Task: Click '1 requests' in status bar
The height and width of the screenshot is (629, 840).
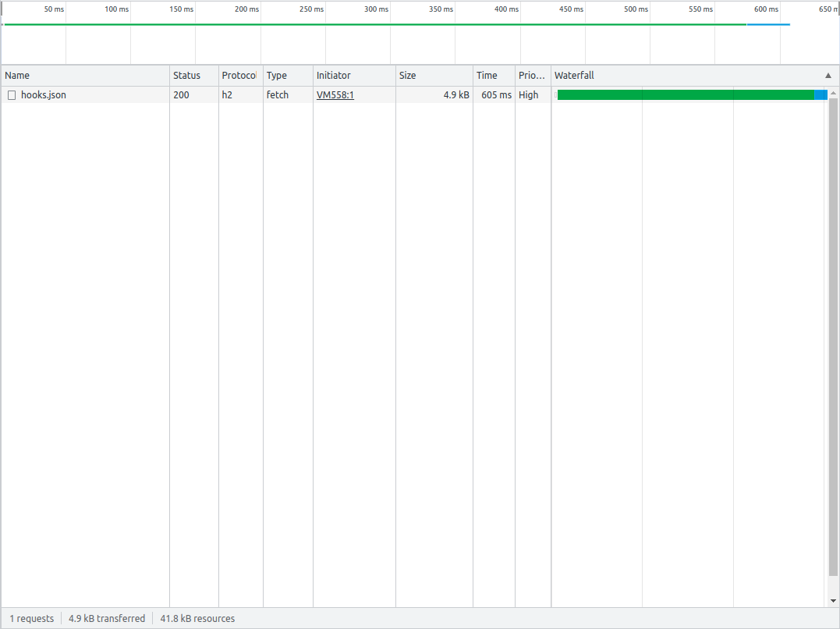Action: point(32,618)
